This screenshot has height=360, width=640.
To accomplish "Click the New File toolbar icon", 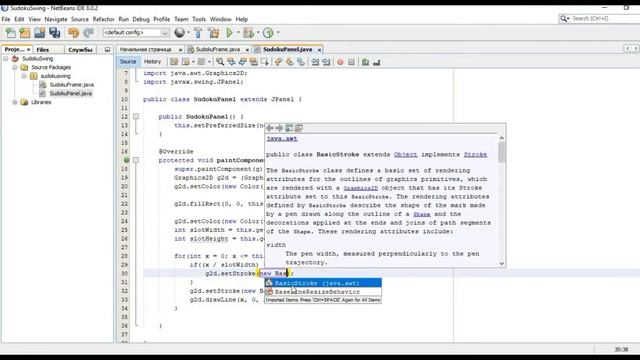I will coord(11,33).
